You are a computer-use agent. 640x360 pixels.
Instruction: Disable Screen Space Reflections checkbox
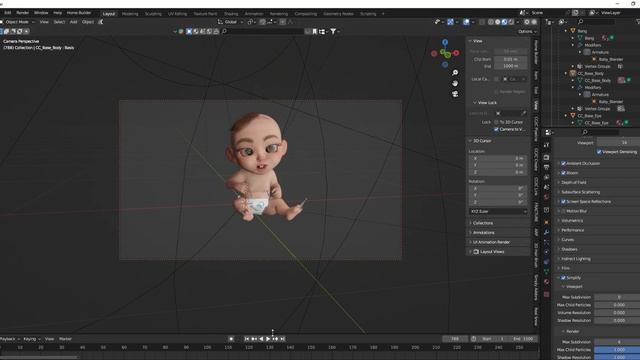[563, 202]
